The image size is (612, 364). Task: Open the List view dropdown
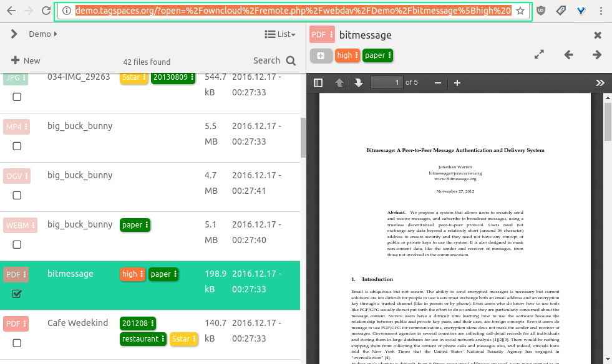(x=280, y=34)
